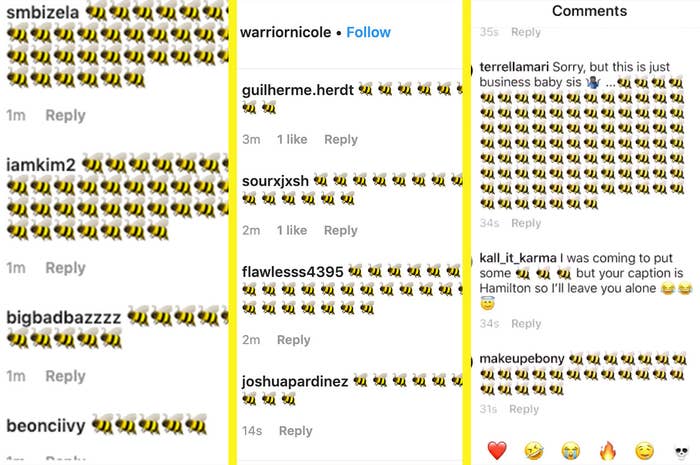Screen dimensions: 700x465
Task: Reply to flawlesss4395's comment
Action: pos(293,340)
